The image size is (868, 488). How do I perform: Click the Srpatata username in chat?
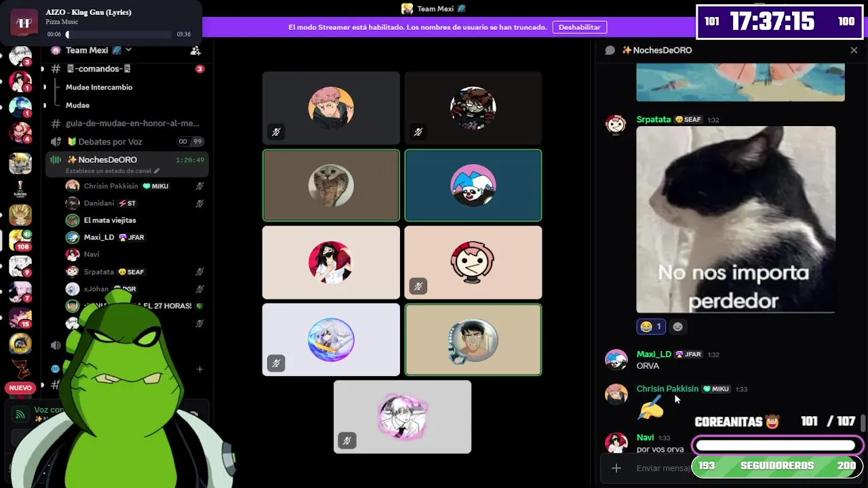click(653, 119)
